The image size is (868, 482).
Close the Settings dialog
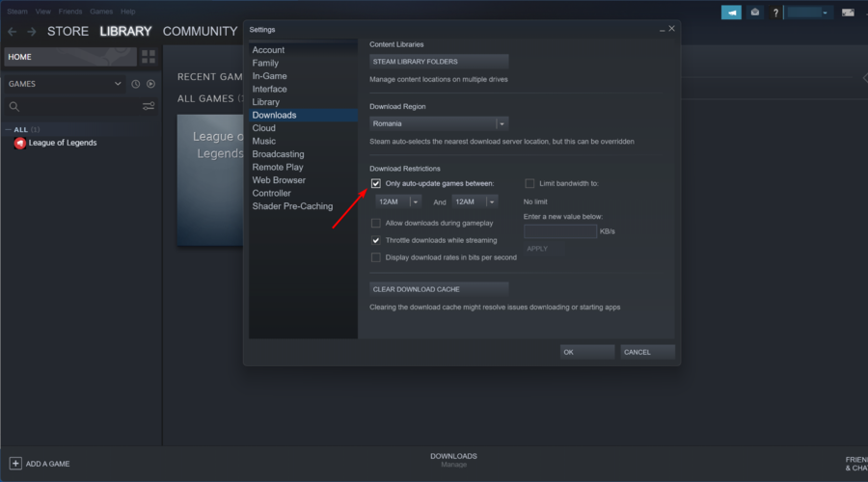[671, 29]
